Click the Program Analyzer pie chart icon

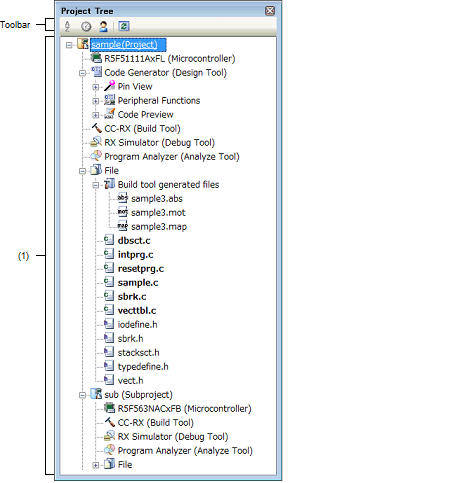[x=96, y=156]
